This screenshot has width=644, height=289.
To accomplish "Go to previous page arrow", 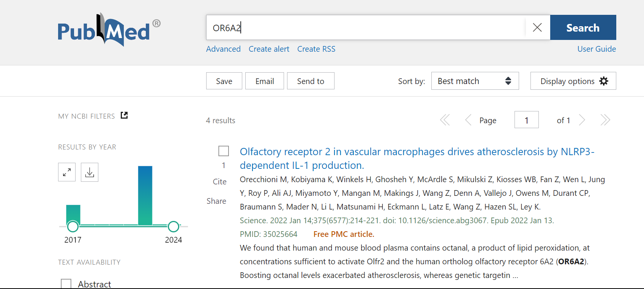I will [x=468, y=120].
